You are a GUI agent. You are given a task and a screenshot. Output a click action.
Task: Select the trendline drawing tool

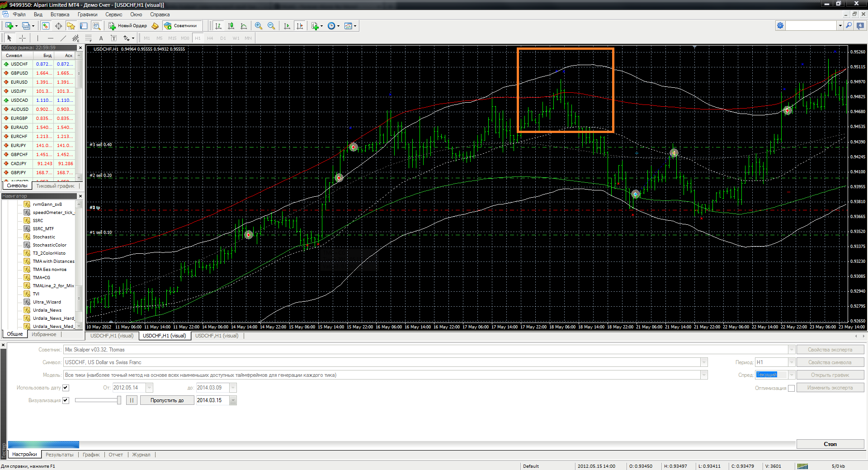coord(63,38)
